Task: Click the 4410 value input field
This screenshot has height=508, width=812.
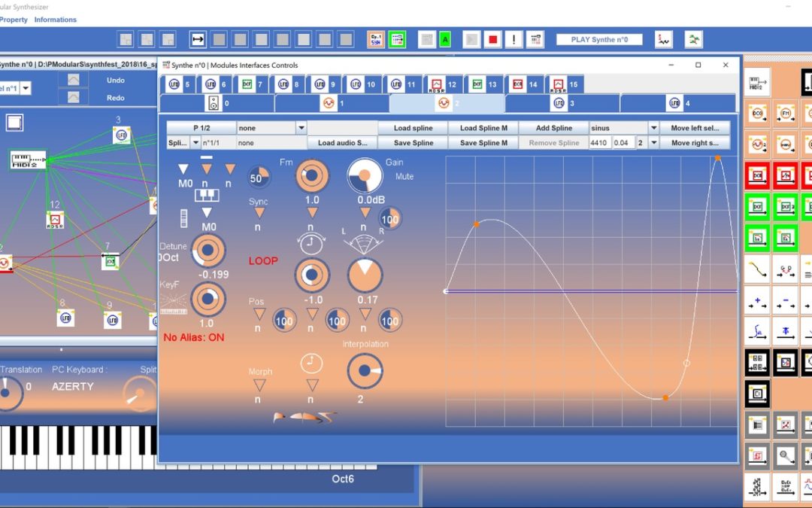Action: (x=600, y=142)
